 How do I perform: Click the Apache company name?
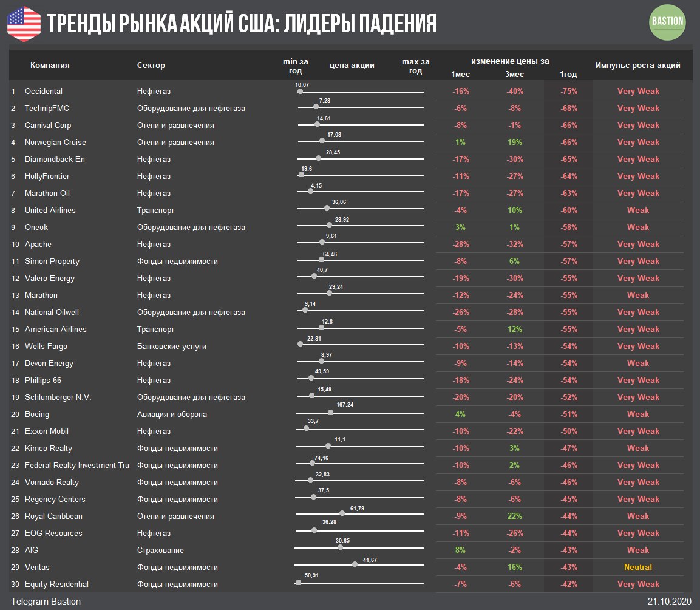38,245
